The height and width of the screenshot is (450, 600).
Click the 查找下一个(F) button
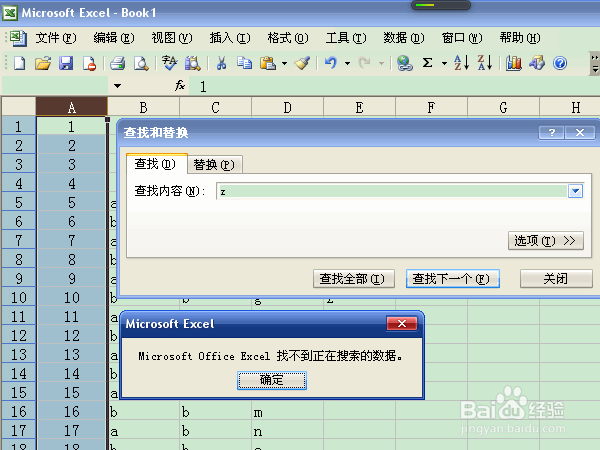click(x=453, y=279)
